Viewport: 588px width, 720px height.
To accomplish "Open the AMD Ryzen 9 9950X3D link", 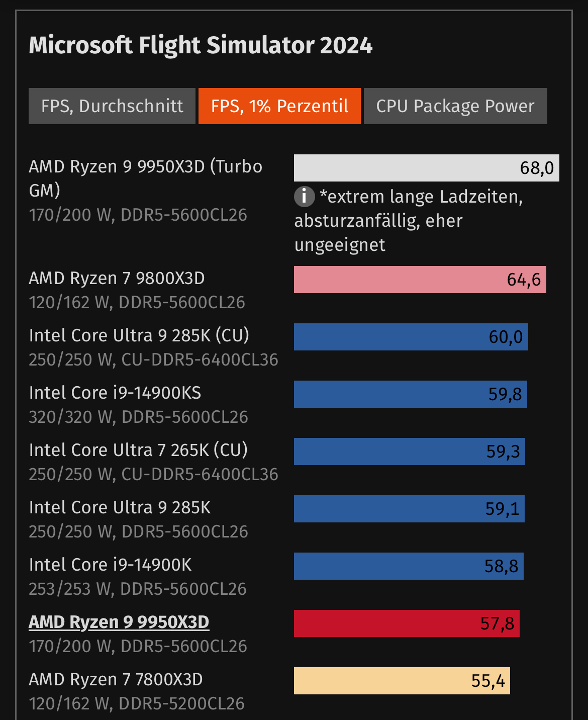I will click(119, 622).
